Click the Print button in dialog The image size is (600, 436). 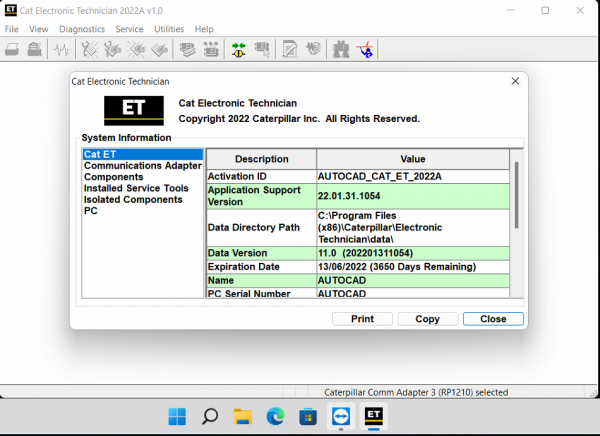(362, 319)
